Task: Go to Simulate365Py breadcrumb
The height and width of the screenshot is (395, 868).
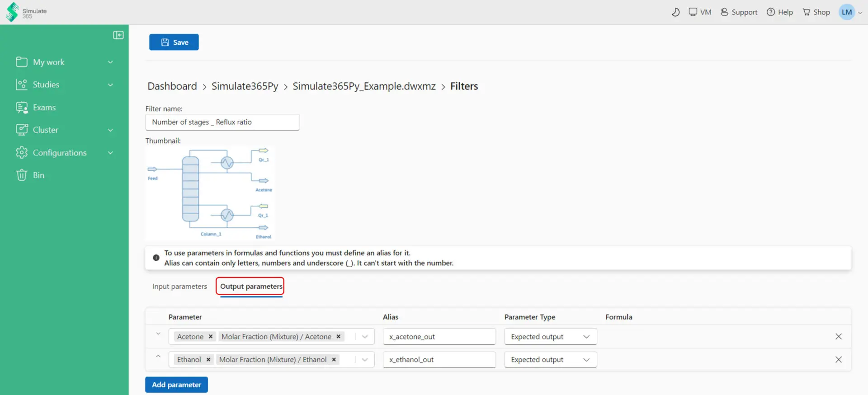Action: tap(245, 86)
